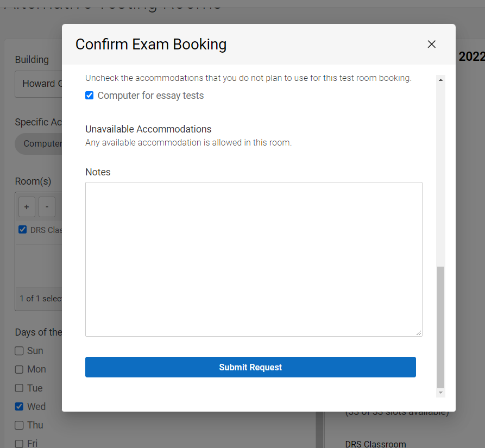
Task: Click the '1 of 1 selected' text
Action: pyautogui.click(x=41, y=298)
